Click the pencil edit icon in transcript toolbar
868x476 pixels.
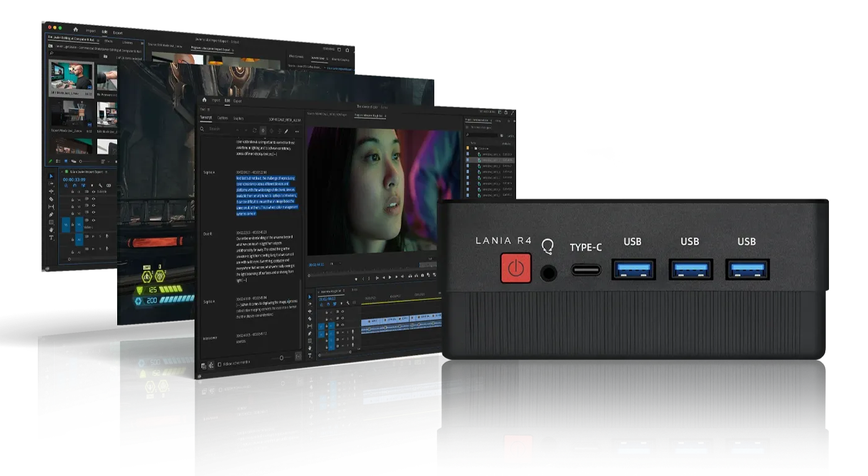(x=286, y=131)
